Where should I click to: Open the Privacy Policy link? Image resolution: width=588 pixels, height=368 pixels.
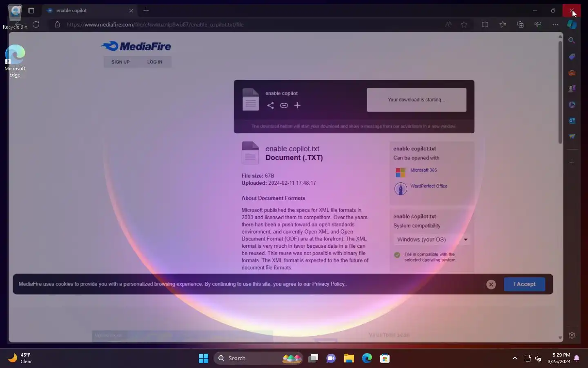[x=328, y=284]
